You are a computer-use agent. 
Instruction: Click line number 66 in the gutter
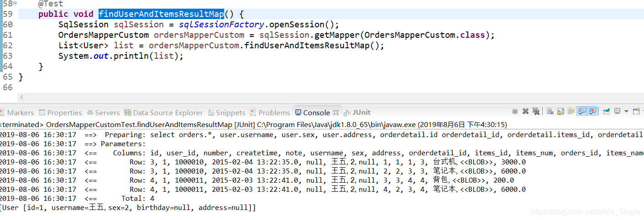8,87
